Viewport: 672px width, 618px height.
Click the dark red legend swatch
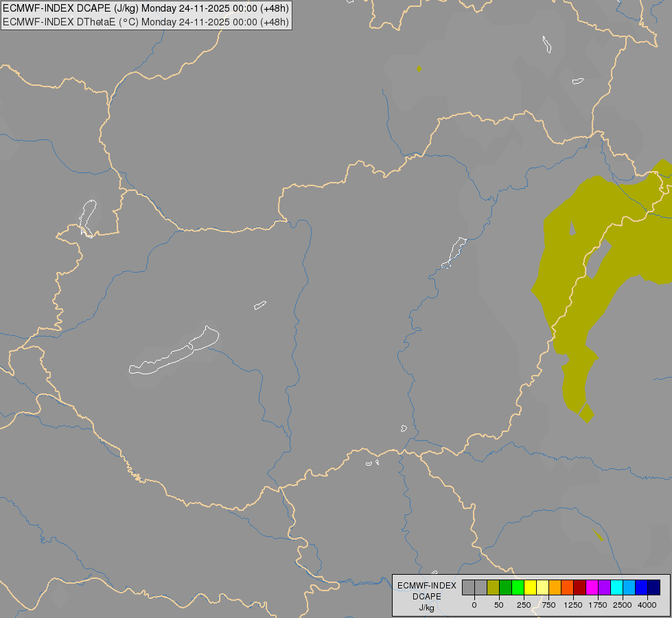(579, 587)
